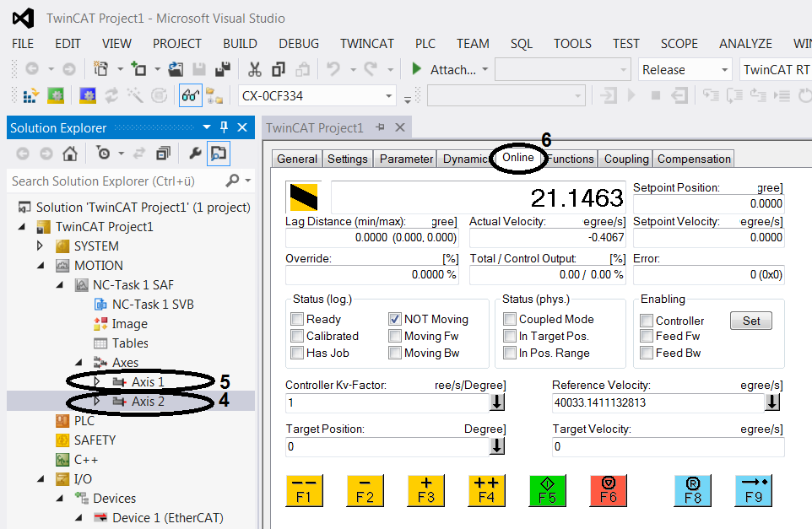Click the Set enabling button
Screen dimensions: 812x529
pyautogui.click(x=751, y=321)
